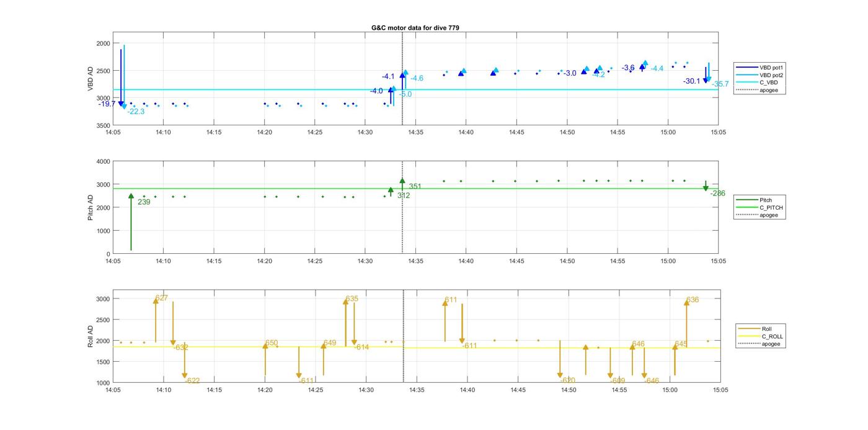
Task: Click the "-4.1" VBD data label
Action: pyautogui.click(x=388, y=76)
